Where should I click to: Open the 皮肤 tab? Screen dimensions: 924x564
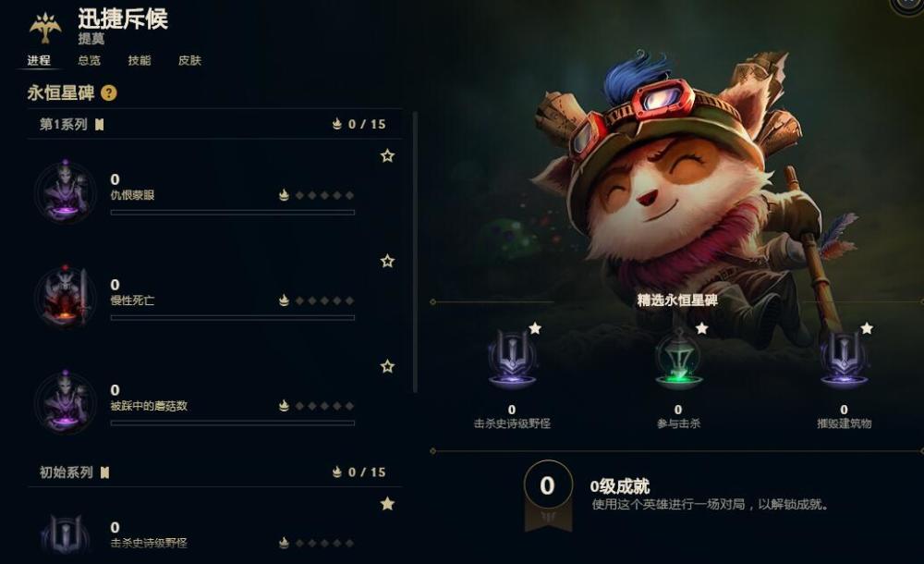[189, 60]
